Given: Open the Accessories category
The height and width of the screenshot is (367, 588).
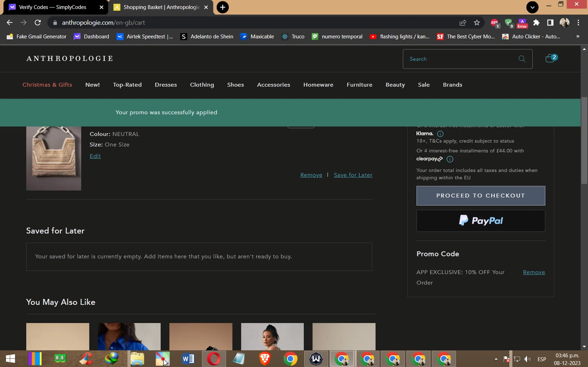Looking at the screenshot, I should [274, 85].
